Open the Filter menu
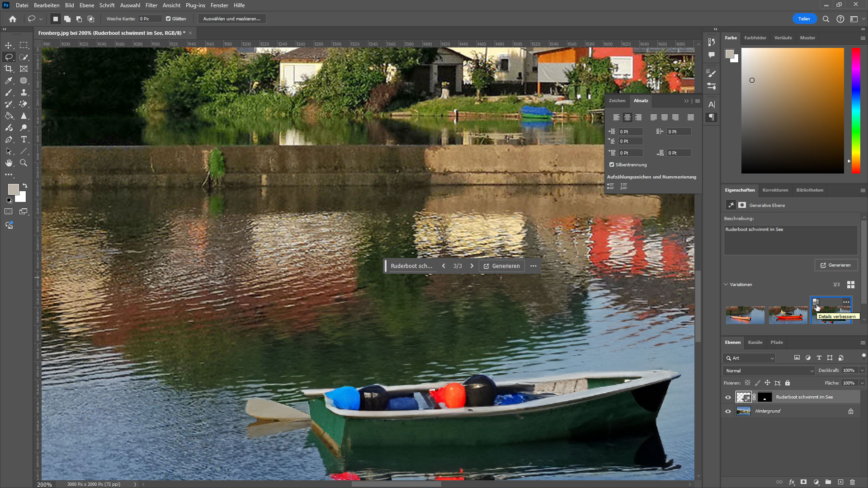Image resolution: width=868 pixels, height=488 pixels. coord(151,5)
